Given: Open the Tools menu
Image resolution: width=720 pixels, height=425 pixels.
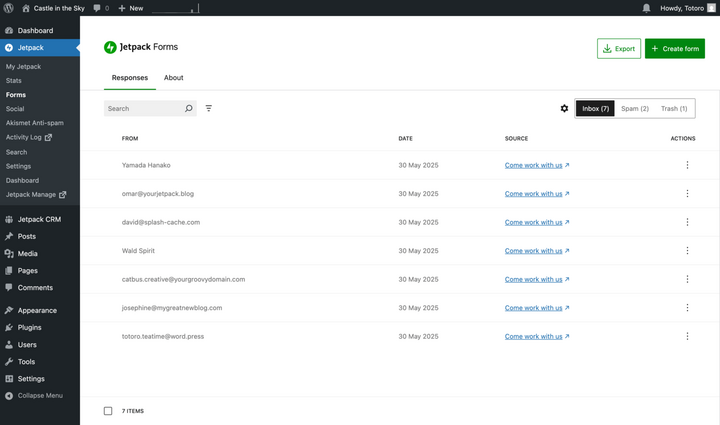Looking at the screenshot, I should (x=39, y=362).
